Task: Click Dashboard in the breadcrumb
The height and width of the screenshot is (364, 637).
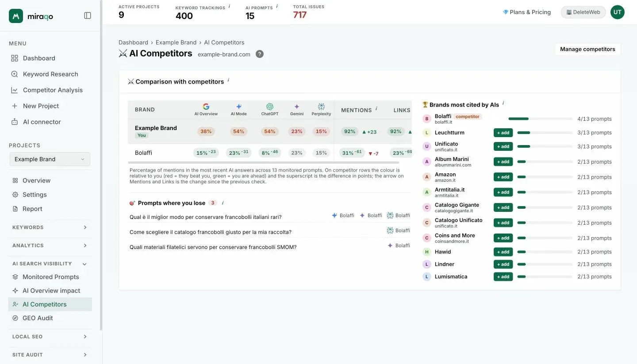Action: [133, 42]
